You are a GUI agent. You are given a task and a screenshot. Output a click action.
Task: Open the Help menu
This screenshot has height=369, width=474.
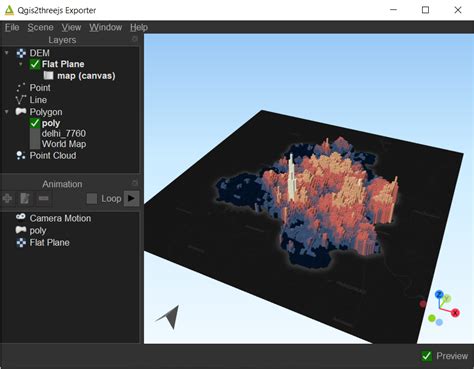[x=139, y=27]
